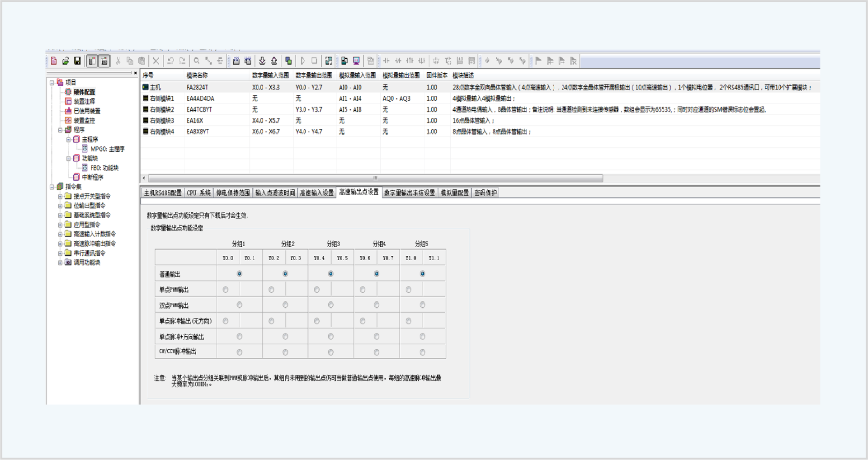Click the Paste icon
Screen dimensions: 868x460
point(142,61)
